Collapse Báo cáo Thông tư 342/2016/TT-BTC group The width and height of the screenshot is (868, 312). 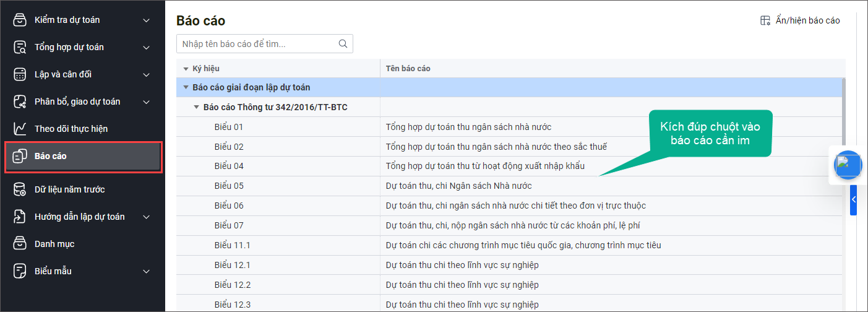[x=196, y=107]
